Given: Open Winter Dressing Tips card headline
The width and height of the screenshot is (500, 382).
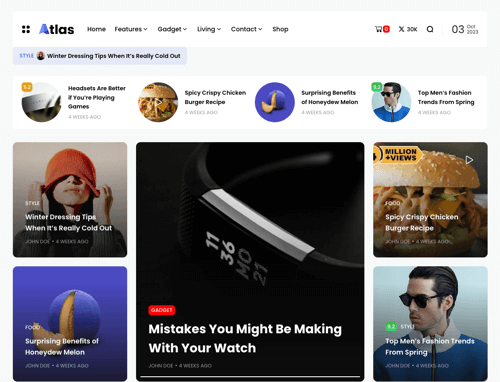Looking at the screenshot, I should click(68, 222).
